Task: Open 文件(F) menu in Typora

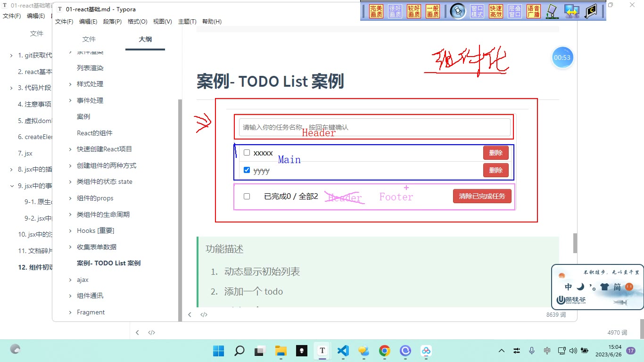Action: point(64,22)
